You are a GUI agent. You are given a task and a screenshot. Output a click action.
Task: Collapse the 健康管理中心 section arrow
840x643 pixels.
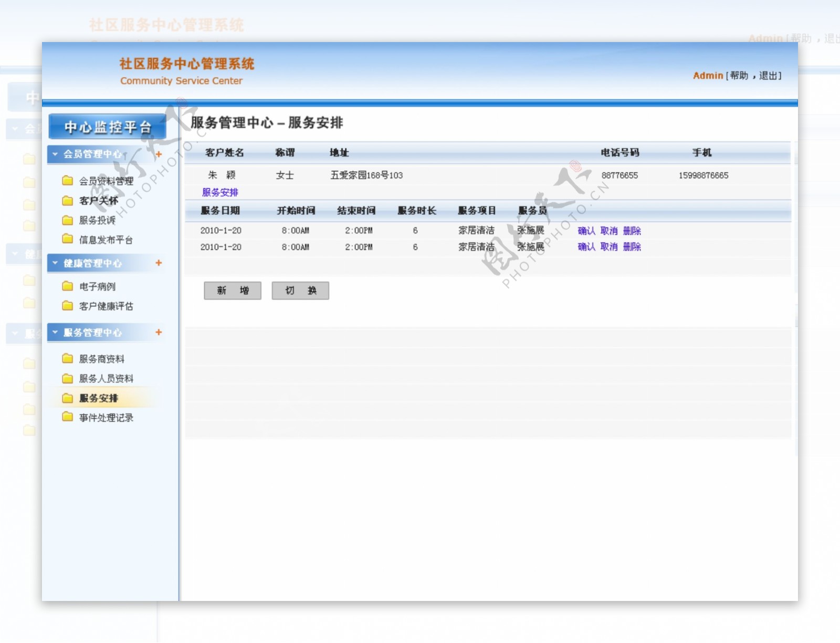(55, 263)
